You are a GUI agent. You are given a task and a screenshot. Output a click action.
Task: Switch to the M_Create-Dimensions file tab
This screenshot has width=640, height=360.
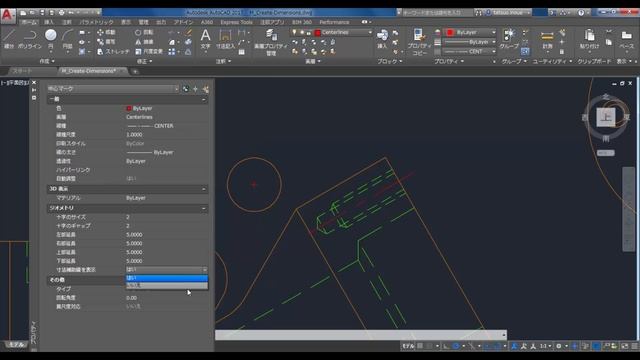pyautogui.click(x=89, y=71)
